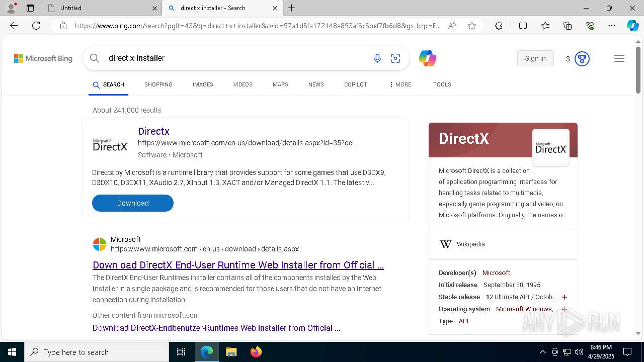This screenshot has width=644, height=362.
Task: Add page to favorites star icon
Action: point(472,26)
